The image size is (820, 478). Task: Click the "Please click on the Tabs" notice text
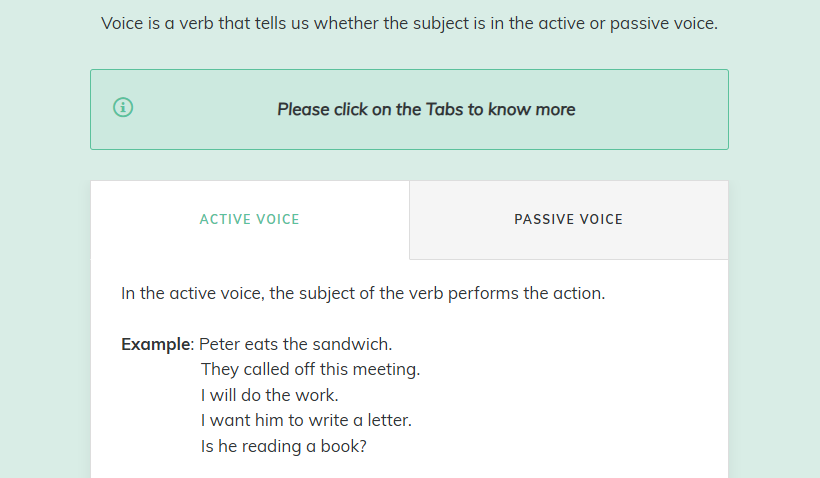(x=426, y=109)
